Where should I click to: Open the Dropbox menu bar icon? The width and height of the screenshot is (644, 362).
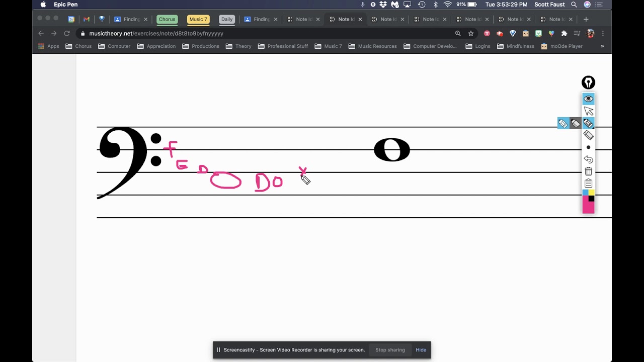pos(383,5)
